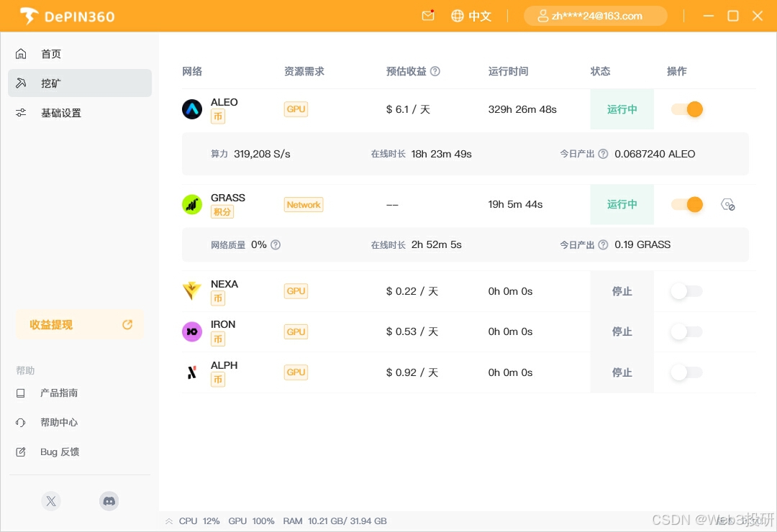The height and width of the screenshot is (532, 777).
Task: Click 0.0687240 ALEO output value
Action: pyautogui.click(x=655, y=154)
